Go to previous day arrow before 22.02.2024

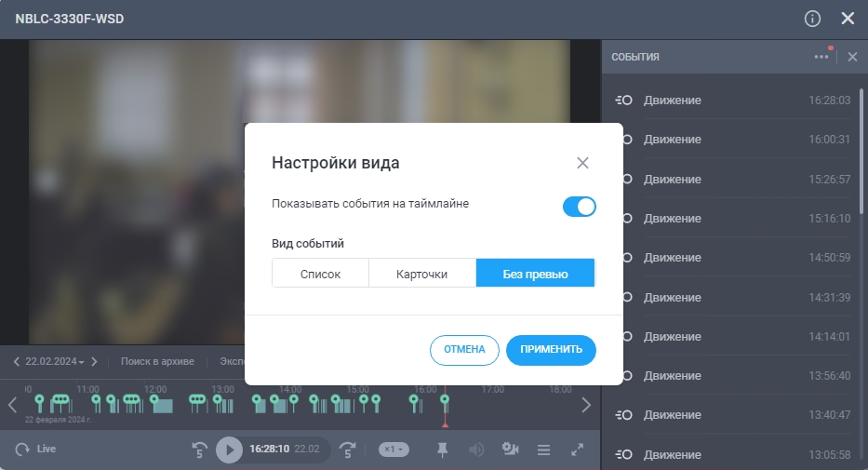coord(17,361)
